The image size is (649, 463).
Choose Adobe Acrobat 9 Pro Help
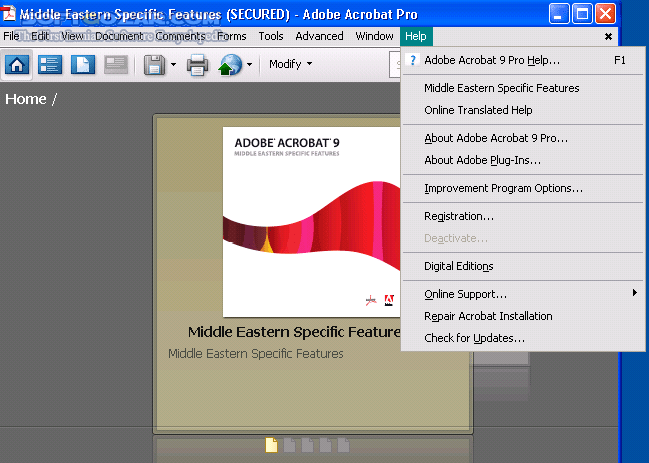click(523, 60)
